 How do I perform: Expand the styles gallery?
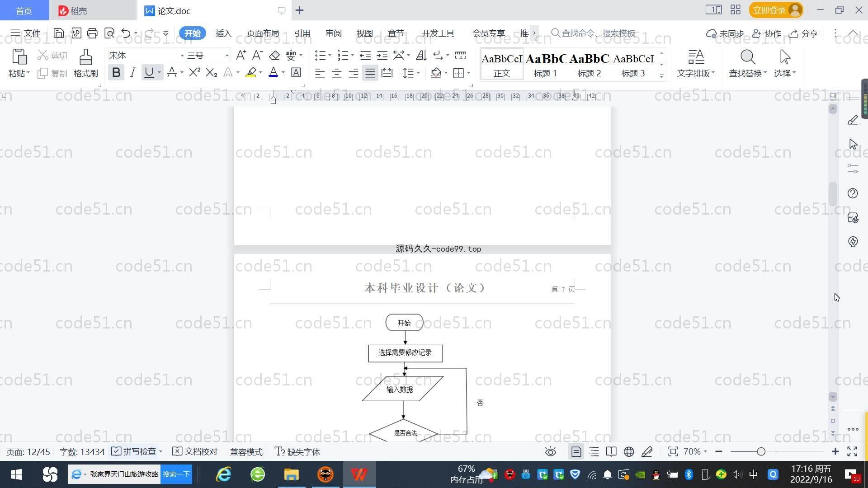(661, 76)
